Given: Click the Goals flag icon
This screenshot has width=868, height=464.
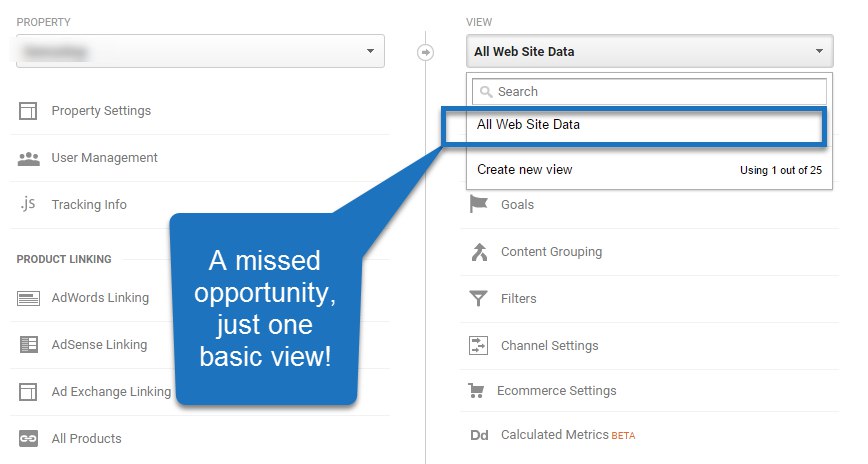Looking at the screenshot, I should pyautogui.click(x=479, y=204).
